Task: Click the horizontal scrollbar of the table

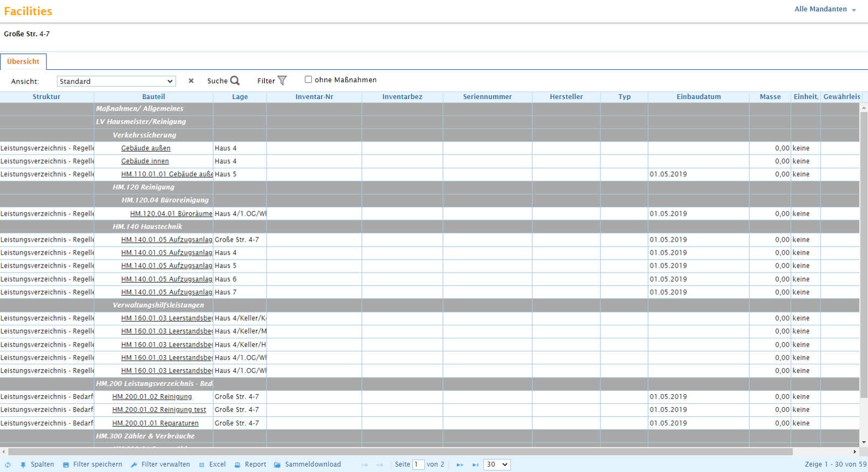Action: (400, 451)
